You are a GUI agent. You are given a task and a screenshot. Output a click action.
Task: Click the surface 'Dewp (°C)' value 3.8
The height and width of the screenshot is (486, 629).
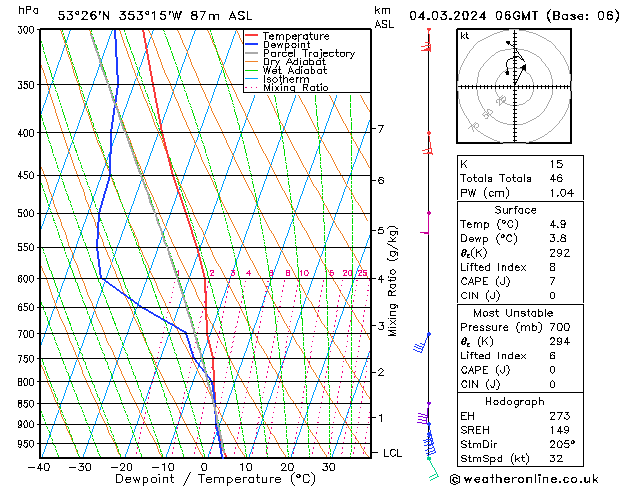[x=558, y=239]
